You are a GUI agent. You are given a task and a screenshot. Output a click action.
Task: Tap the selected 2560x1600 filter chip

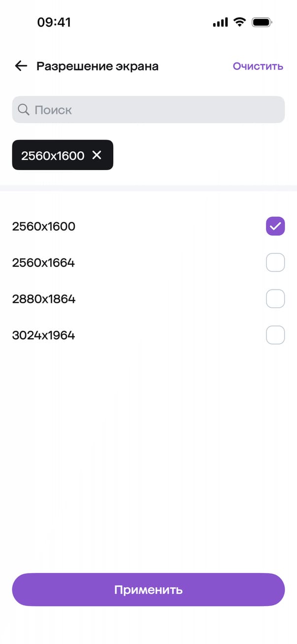pyautogui.click(x=52, y=155)
